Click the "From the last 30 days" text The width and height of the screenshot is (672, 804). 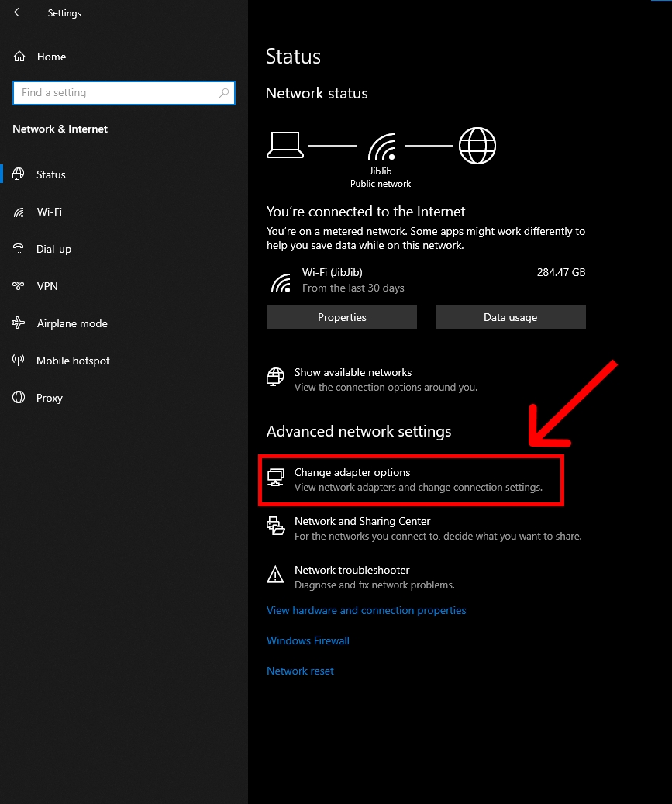(x=353, y=288)
